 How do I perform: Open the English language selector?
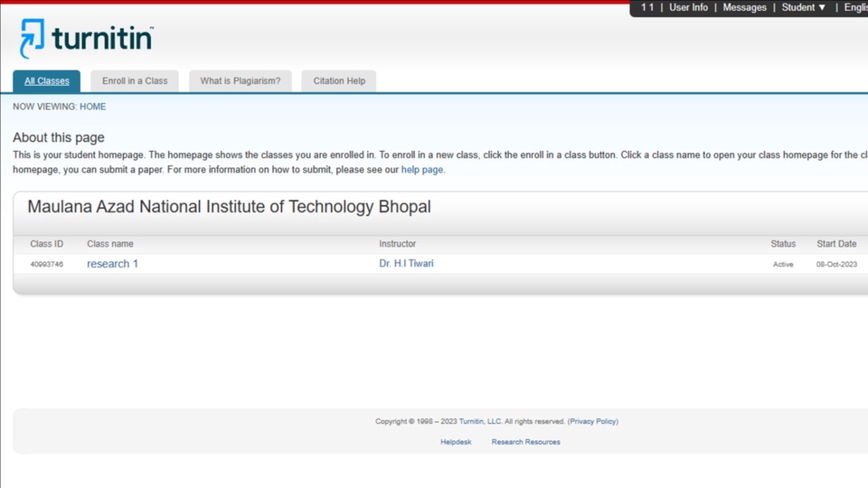pyautogui.click(x=856, y=7)
